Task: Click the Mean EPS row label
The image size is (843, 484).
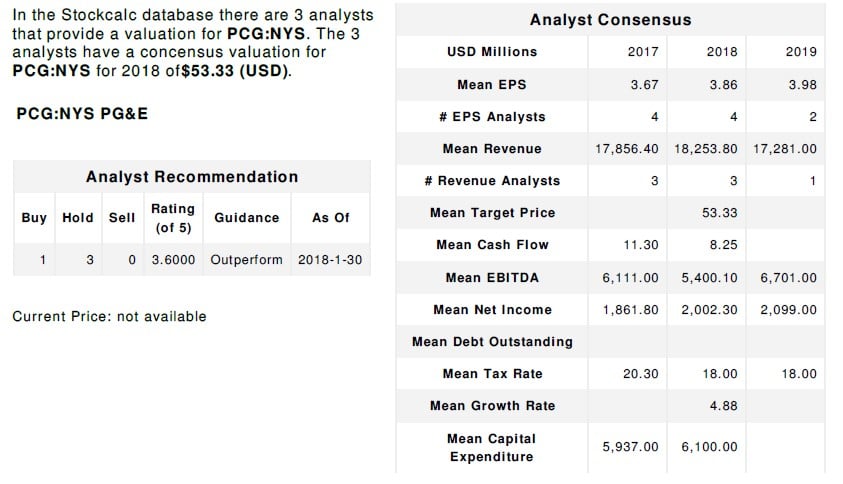Action: (490, 85)
